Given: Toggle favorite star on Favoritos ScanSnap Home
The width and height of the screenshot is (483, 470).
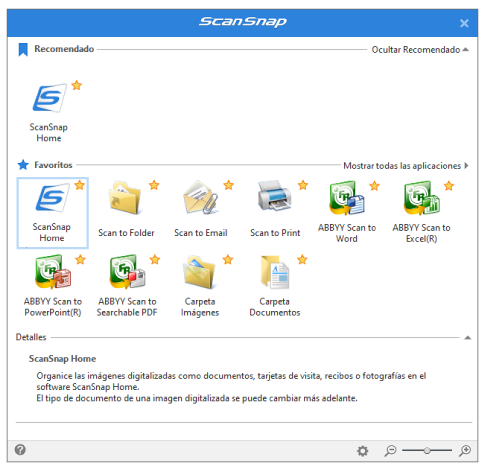Looking at the screenshot, I should coord(80,185).
